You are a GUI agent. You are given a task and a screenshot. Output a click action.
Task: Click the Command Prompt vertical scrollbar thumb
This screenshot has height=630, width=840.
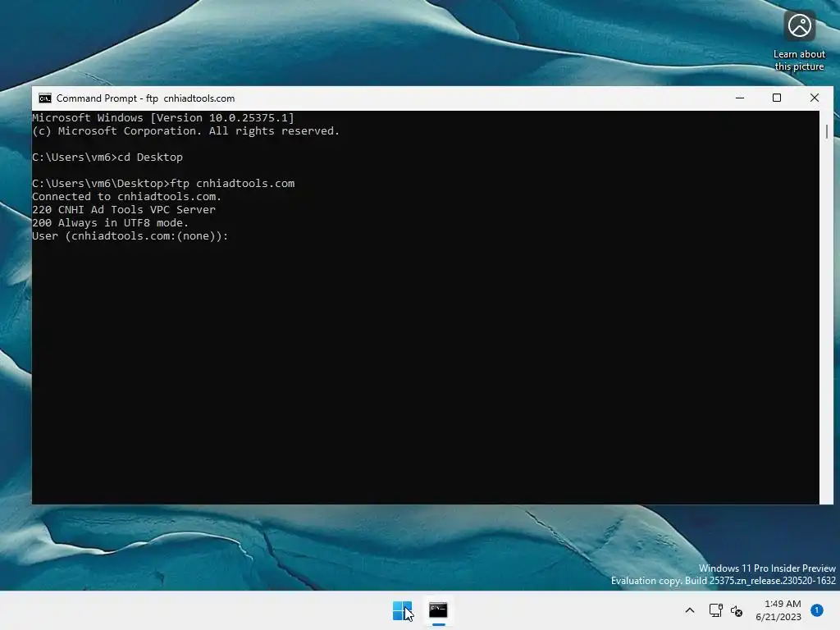pos(827,132)
